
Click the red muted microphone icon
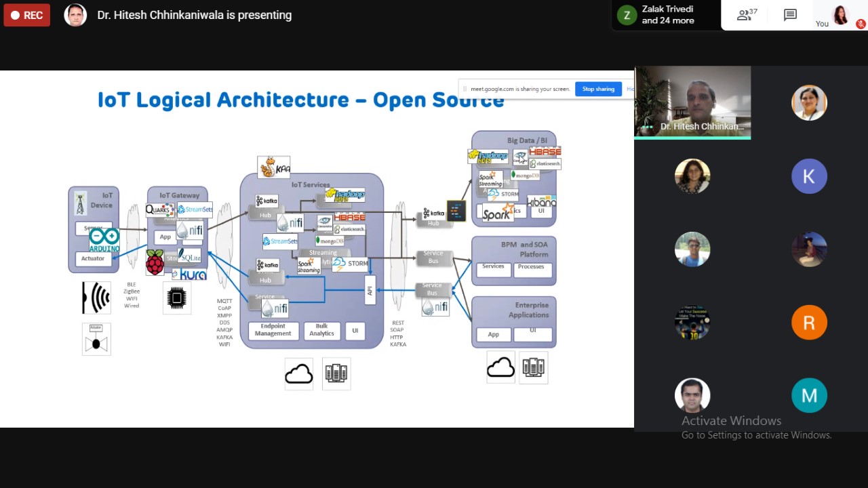pos(861,24)
